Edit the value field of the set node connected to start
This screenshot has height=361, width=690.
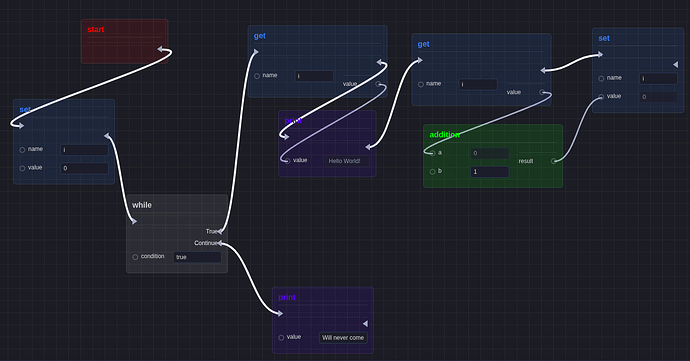[x=84, y=168]
